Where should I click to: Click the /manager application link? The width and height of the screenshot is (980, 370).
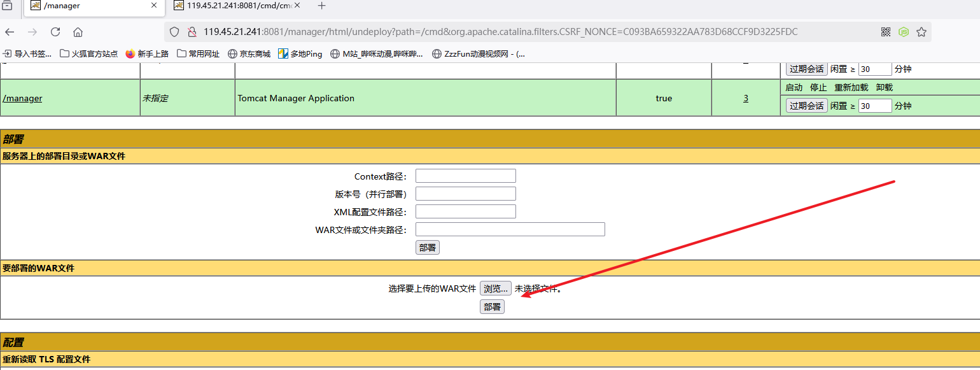[x=22, y=98]
